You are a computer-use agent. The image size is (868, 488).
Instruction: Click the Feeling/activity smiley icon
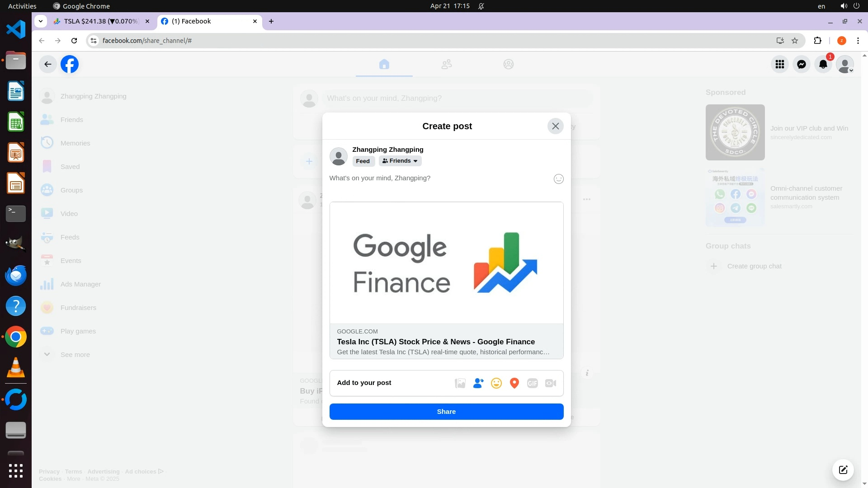point(496,383)
